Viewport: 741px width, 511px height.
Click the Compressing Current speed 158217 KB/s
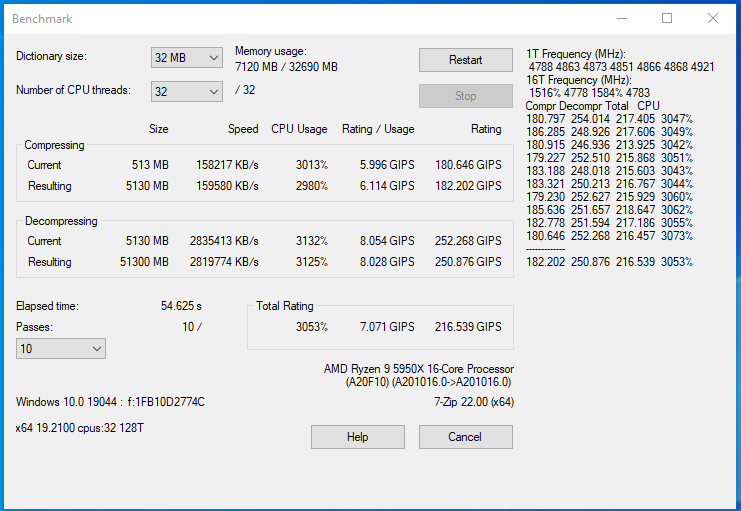[x=227, y=165]
